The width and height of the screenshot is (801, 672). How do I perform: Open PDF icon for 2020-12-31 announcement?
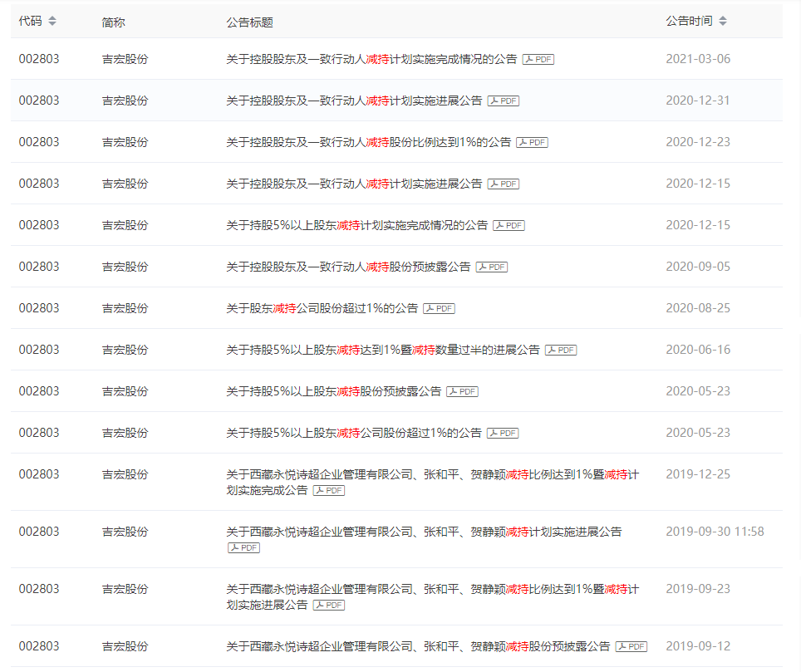coord(504,101)
